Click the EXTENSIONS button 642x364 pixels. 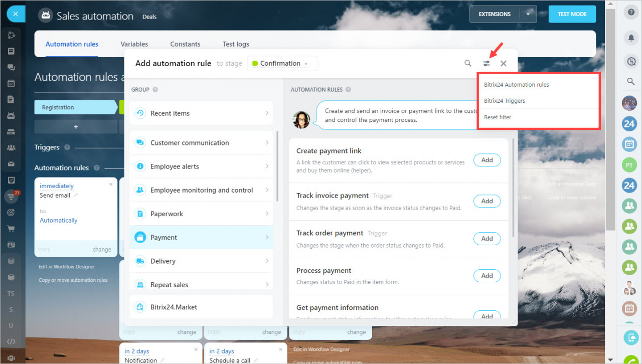[x=495, y=14]
